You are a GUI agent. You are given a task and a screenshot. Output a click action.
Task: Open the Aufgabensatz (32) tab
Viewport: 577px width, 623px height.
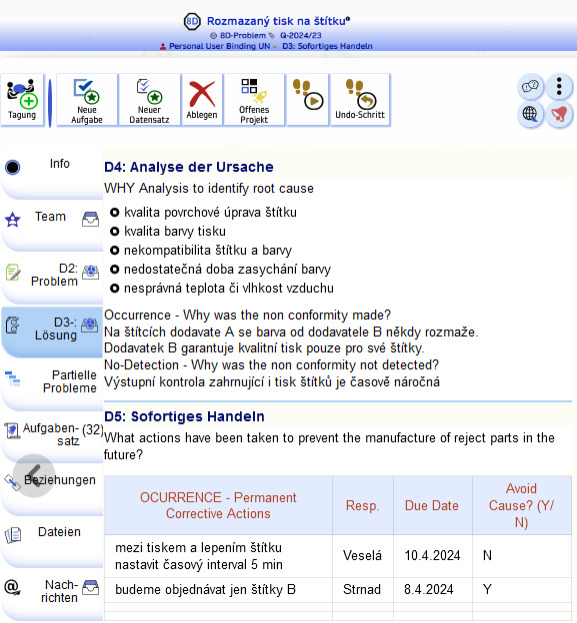click(x=52, y=435)
